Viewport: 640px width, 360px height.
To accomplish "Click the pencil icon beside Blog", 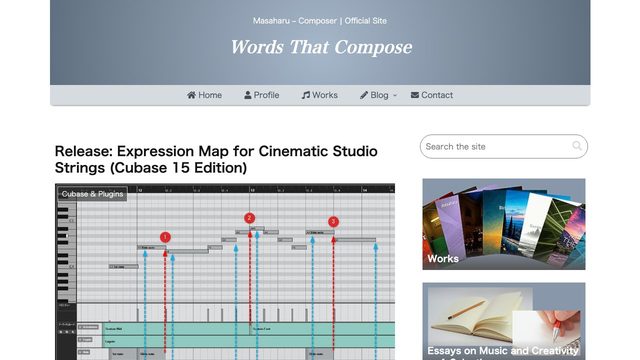I will point(364,95).
